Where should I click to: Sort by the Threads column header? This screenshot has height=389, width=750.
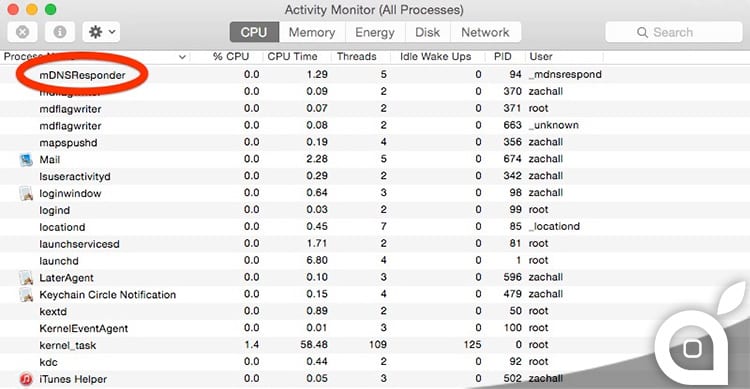(356, 56)
